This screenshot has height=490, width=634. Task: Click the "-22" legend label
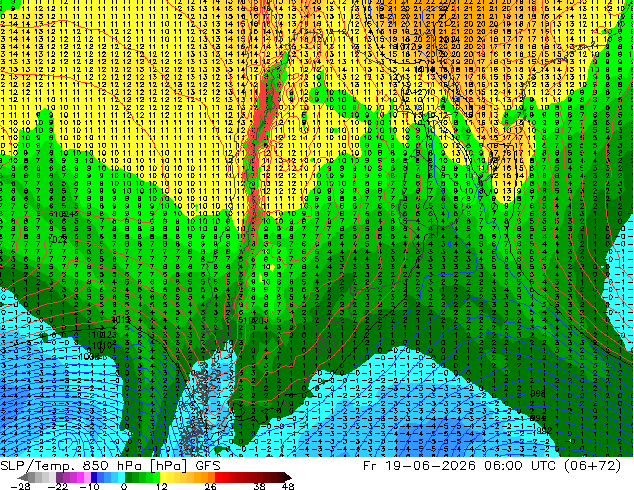(57, 486)
